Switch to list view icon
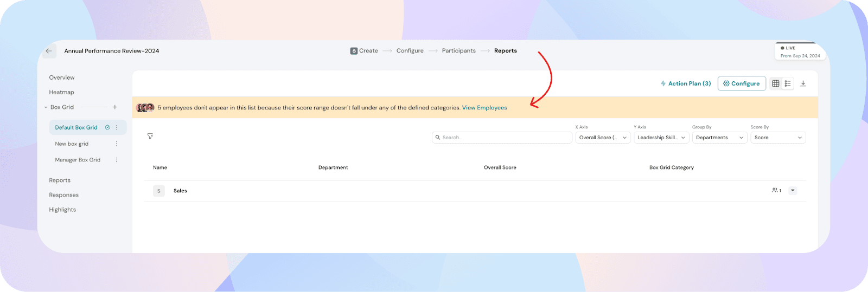This screenshot has width=868, height=292. point(788,83)
